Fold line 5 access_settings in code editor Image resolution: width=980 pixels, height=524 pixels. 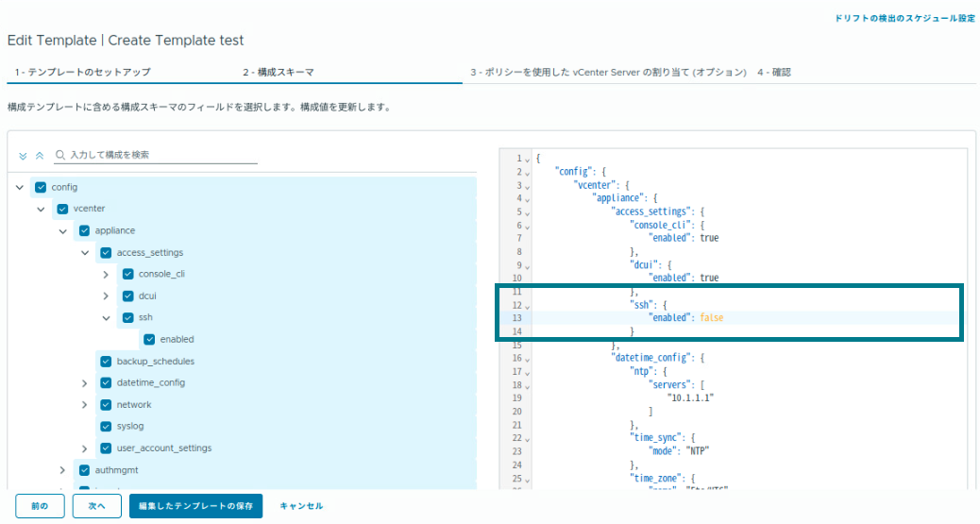528,212
